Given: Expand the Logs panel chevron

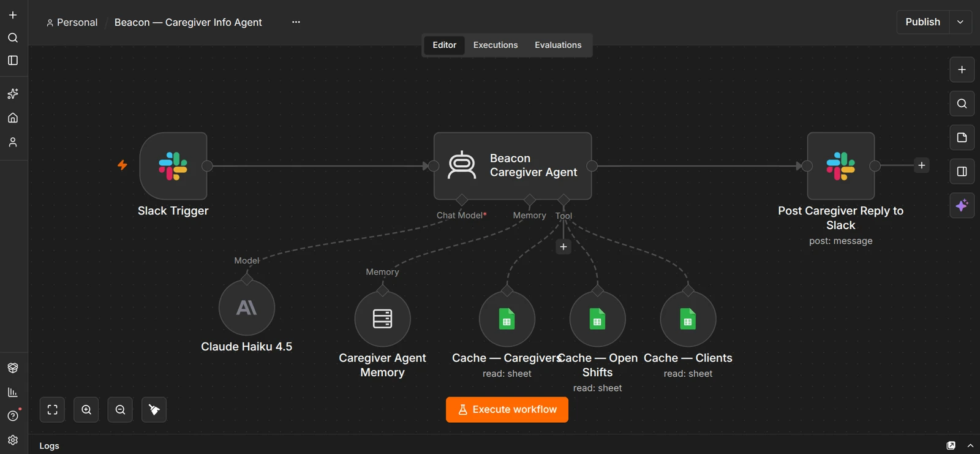Looking at the screenshot, I should 970,445.
